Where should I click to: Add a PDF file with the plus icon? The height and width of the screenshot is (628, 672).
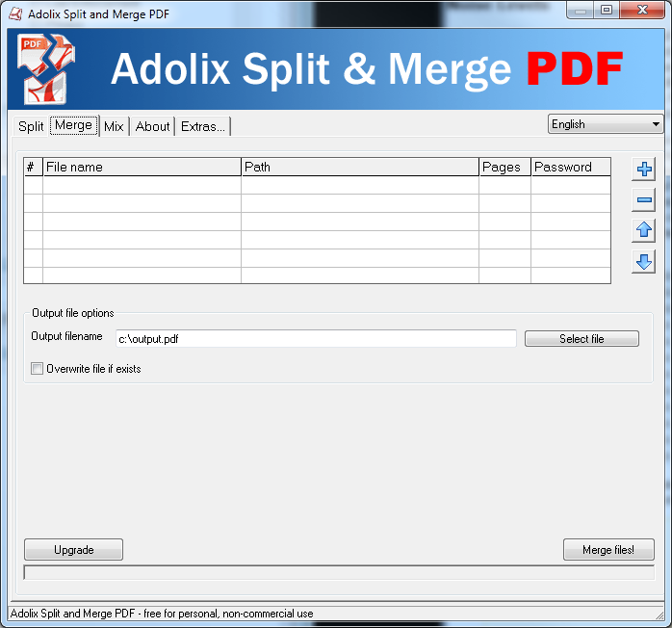644,169
